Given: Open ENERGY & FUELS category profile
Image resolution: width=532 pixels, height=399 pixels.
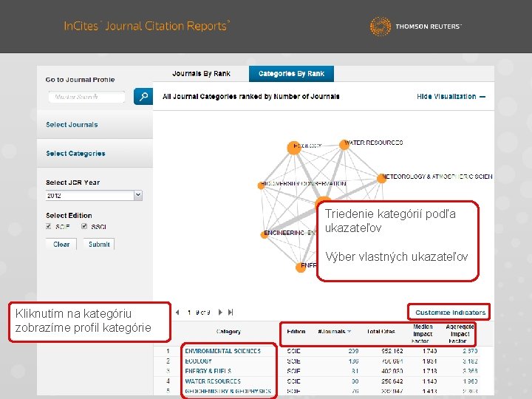Looking at the screenshot, I should tap(208, 371).
